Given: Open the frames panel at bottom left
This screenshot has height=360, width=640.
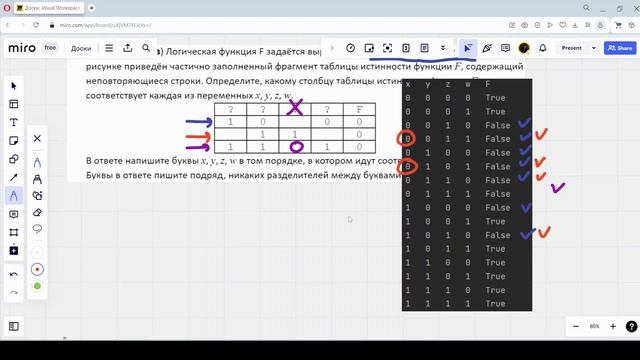Looking at the screenshot, I should (x=13, y=326).
